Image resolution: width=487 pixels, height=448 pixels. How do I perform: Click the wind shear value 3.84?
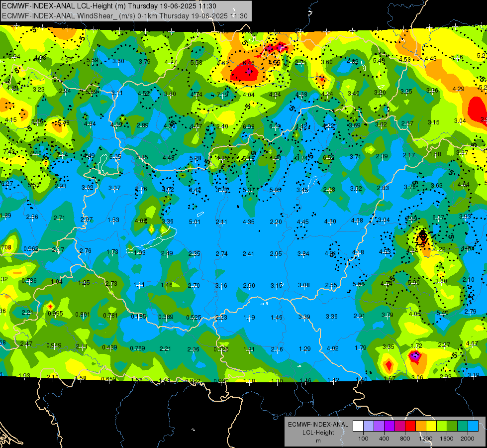[303, 254]
